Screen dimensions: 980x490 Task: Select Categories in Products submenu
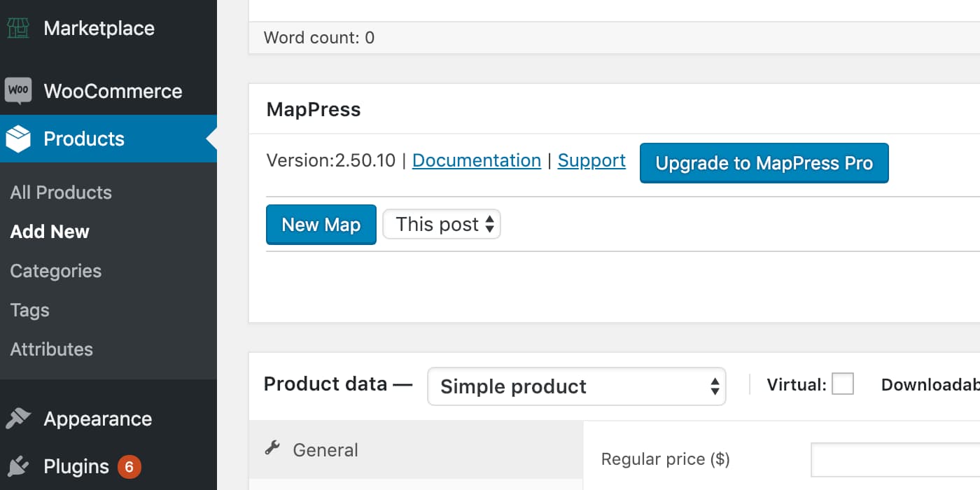pyautogui.click(x=56, y=271)
